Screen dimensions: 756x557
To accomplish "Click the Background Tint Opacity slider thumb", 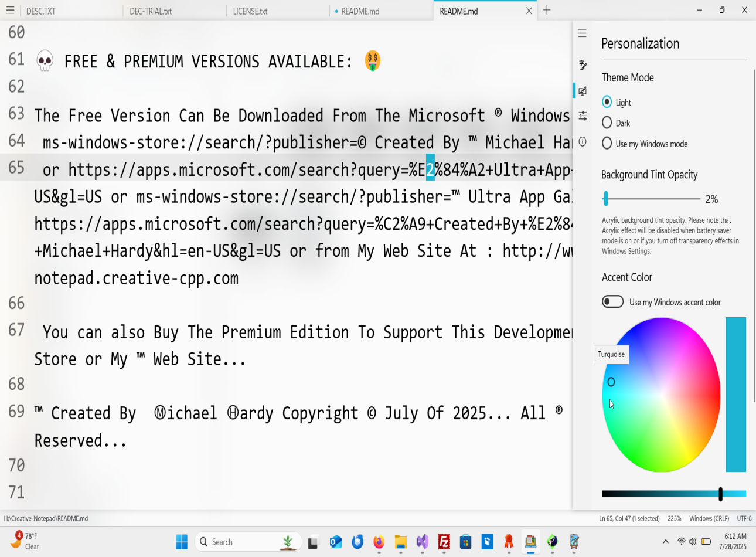I will tap(606, 199).
